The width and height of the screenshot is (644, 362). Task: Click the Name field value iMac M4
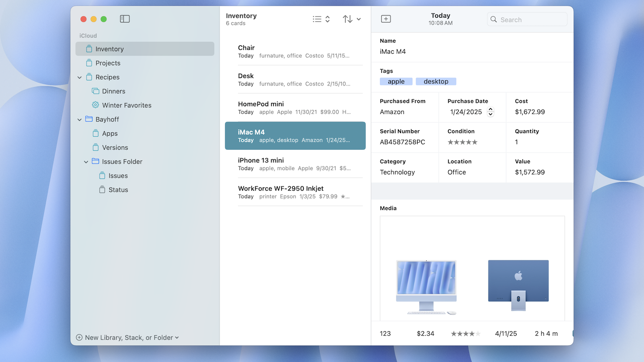pos(393,51)
